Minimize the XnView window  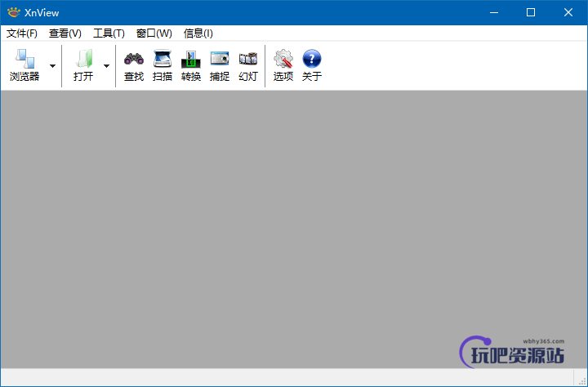pyautogui.click(x=494, y=12)
